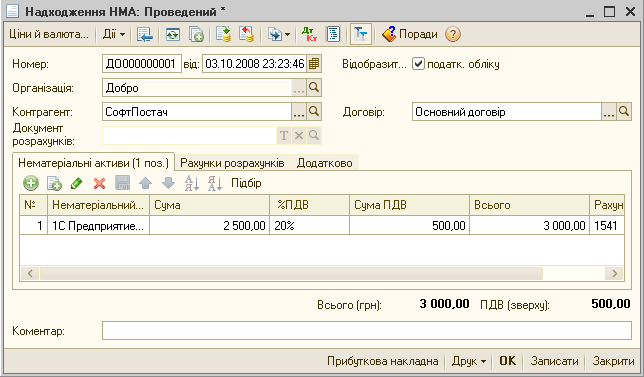Select the 1541 account cell
644x377 pixels.
(607, 225)
